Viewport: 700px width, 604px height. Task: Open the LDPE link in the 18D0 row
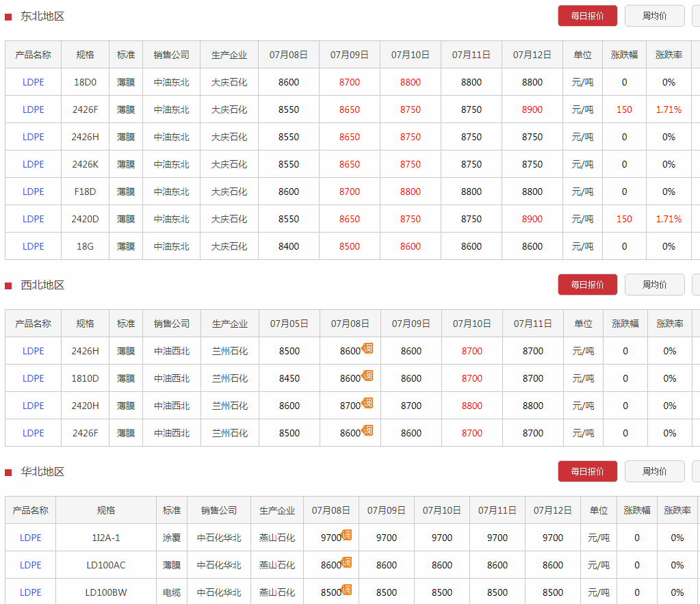33,82
